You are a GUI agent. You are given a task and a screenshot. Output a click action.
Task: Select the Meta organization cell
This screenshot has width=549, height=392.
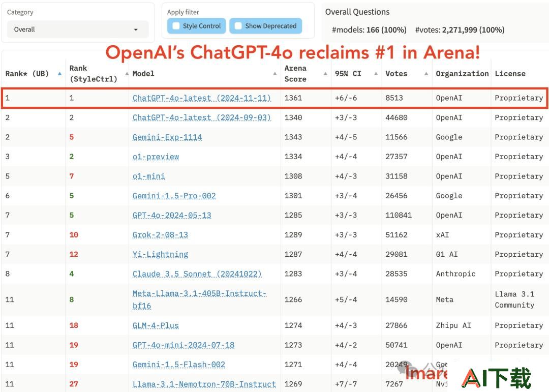(x=445, y=299)
